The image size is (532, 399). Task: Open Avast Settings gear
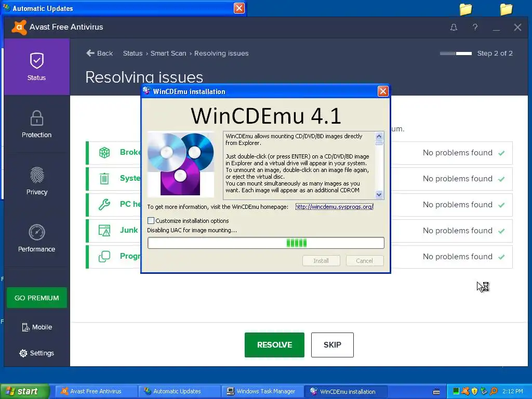tap(37, 353)
